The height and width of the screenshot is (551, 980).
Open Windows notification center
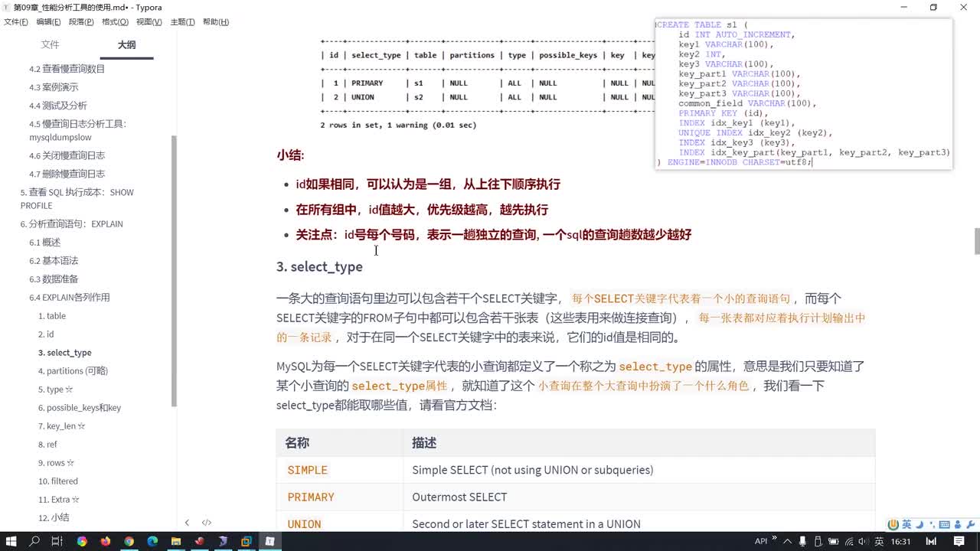pyautogui.click(x=959, y=541)
